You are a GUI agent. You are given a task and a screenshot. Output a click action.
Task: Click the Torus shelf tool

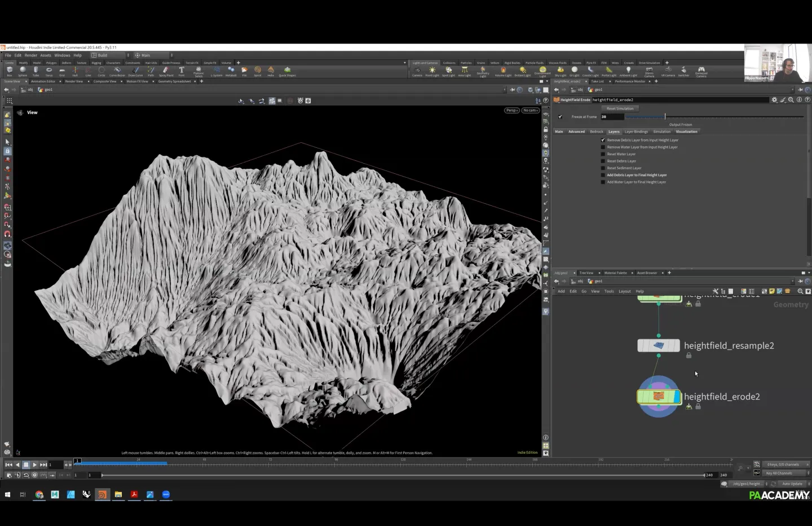click(x=49, y=71)
